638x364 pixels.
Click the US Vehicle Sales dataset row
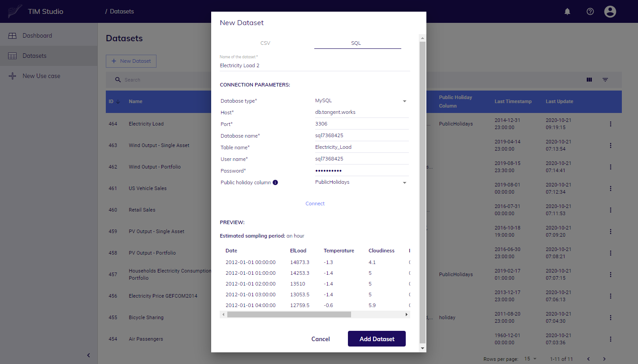pos(364,188)
